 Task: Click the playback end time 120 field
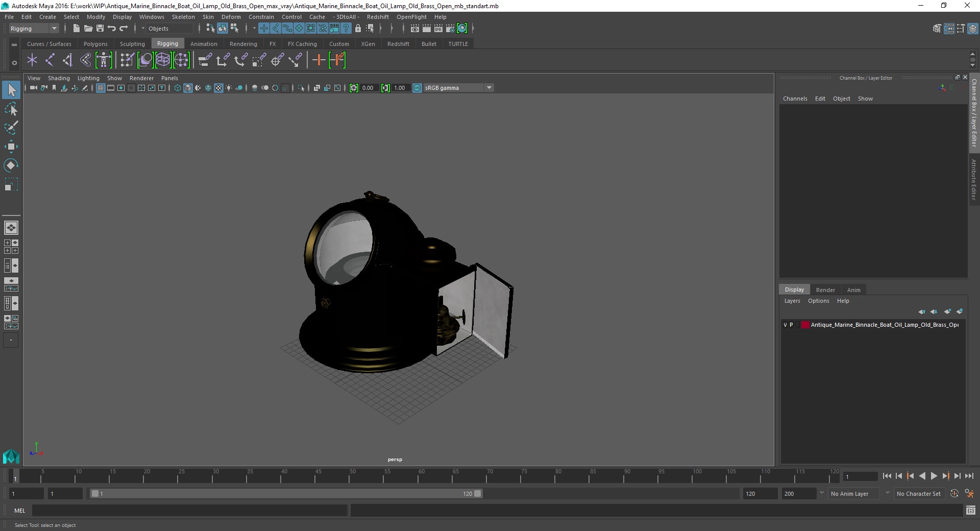(759, 494)
